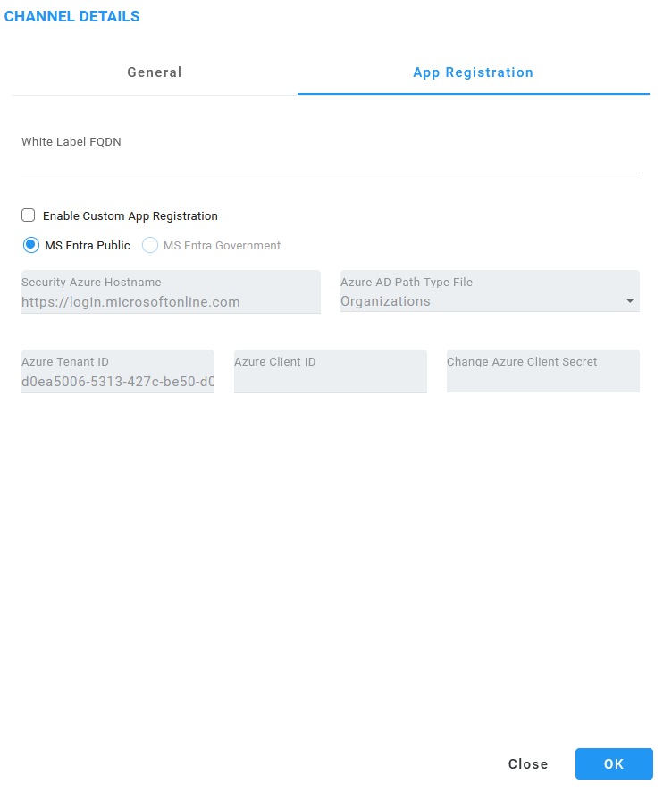Click the Close button
The height and width of the screenshot is (793, 672).
pos(528,764)
